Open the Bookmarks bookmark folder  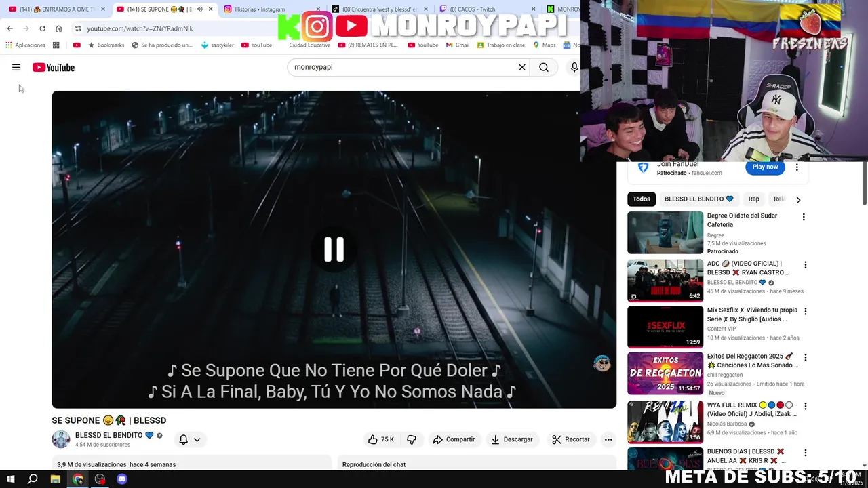click(106, 45)
